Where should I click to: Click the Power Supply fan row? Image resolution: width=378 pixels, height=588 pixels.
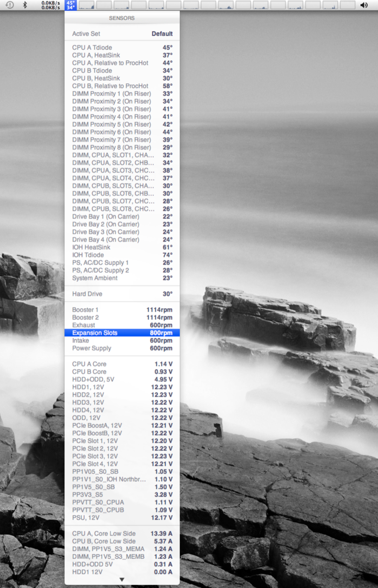[122, 348]
